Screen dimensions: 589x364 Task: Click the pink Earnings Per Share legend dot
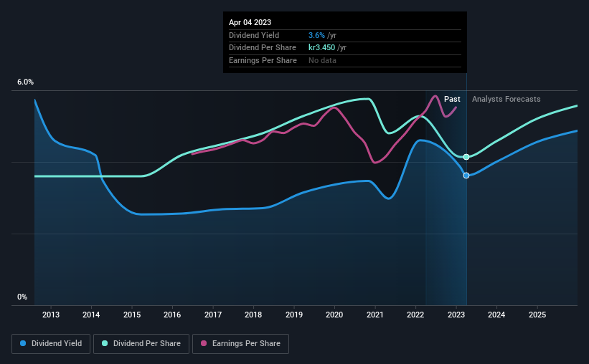[204, 343]
